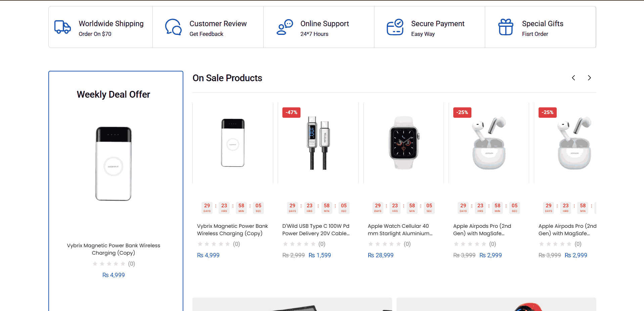Click the -47% discount badge
Viewport: 644px width, 311px height.
tap(291, 112)
